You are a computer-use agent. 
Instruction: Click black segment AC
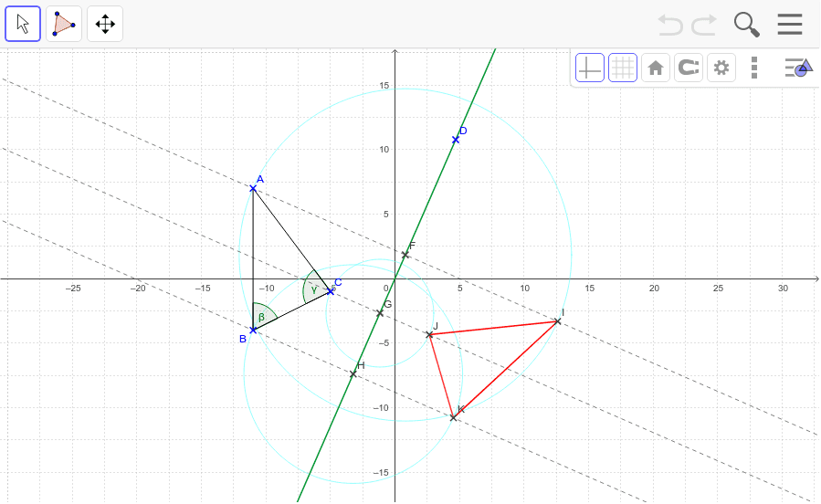291,240
